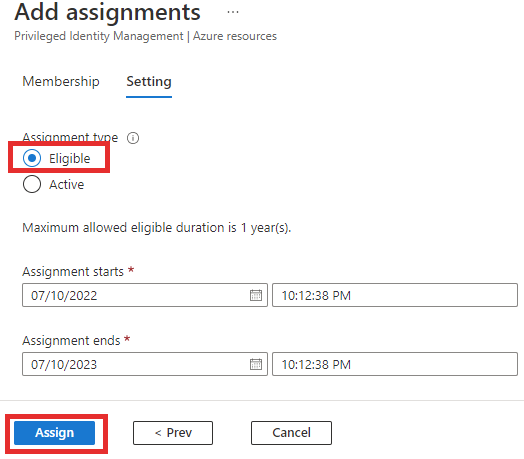Open the ellipsis menu beside Add assignments

233,12
